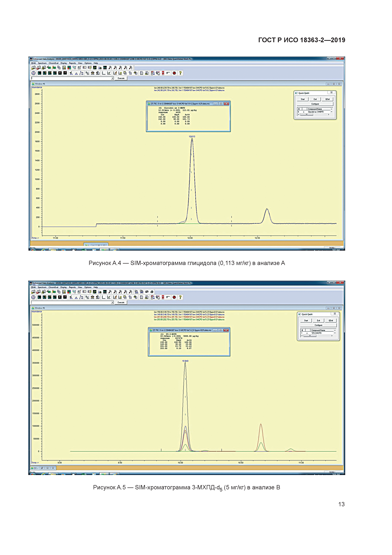Image resolution: width=392 pixels, height=555 pixels.
Task: Click the hammer 5 macro icon in the lower toolbar
Action: 130,292
